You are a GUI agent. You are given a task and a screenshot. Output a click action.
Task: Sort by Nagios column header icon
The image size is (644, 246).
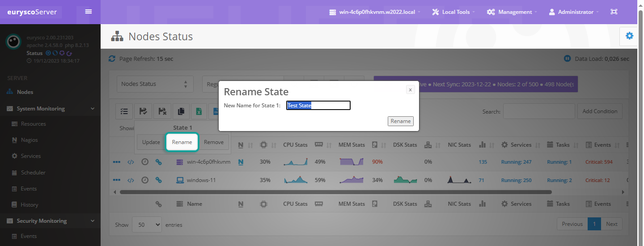point(241,145)
